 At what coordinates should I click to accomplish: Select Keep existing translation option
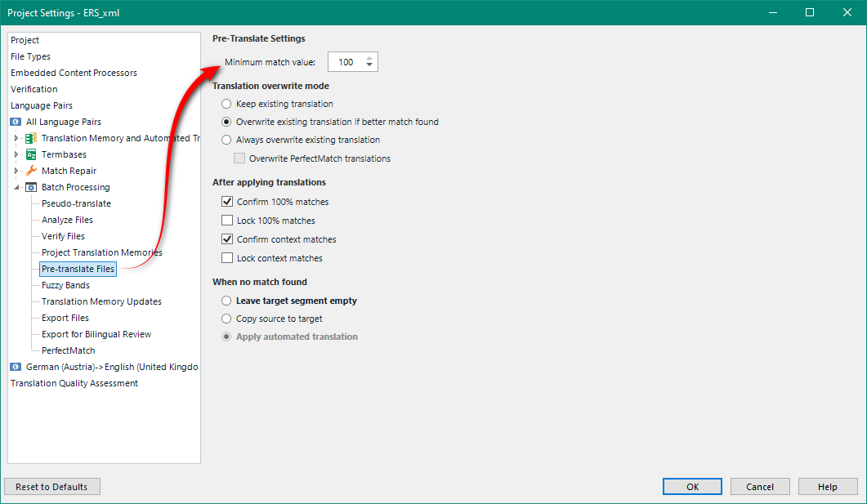point(226,104)
